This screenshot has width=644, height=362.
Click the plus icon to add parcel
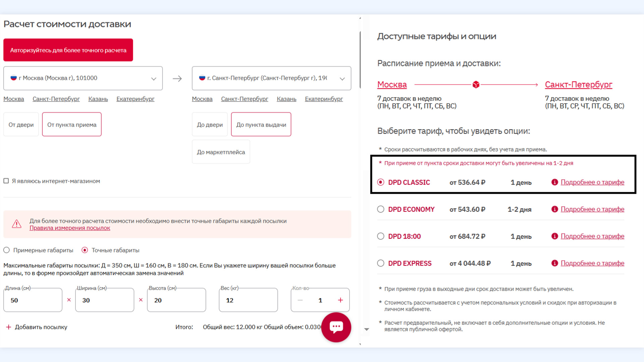(x=9, y=327)
